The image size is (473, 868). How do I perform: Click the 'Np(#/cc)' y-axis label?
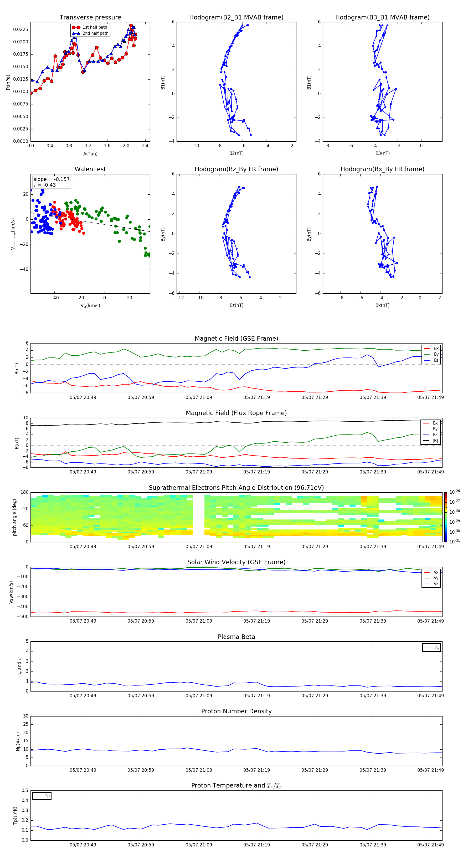click(x=18, y=741)
